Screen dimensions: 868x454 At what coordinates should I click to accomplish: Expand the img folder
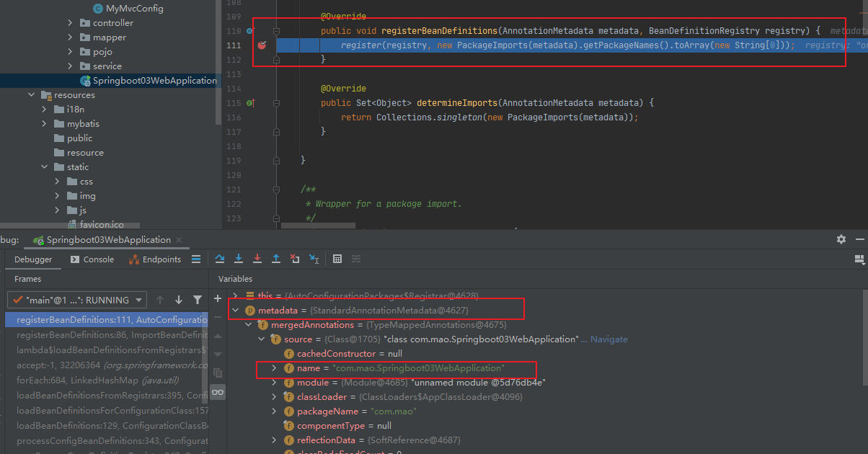[x=58, y=196]
